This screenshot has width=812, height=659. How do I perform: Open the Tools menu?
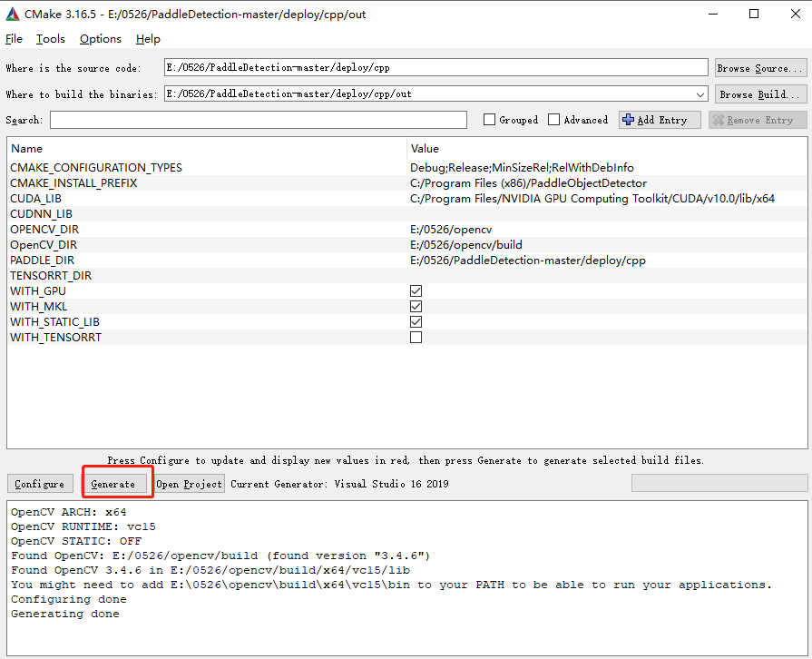click(x=50, y=39)
